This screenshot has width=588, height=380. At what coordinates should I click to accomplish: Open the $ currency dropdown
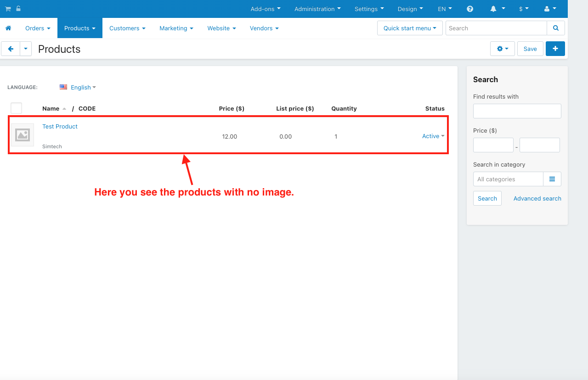[524, 9]
